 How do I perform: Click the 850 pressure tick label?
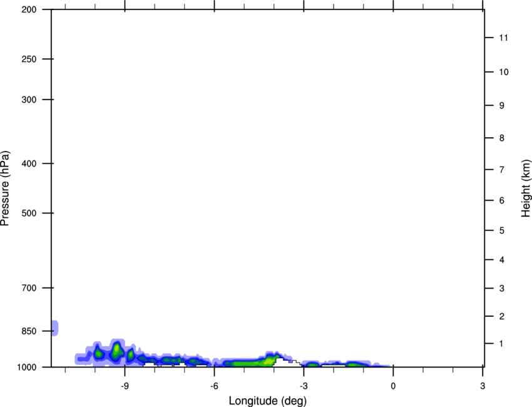pos(29,331)
